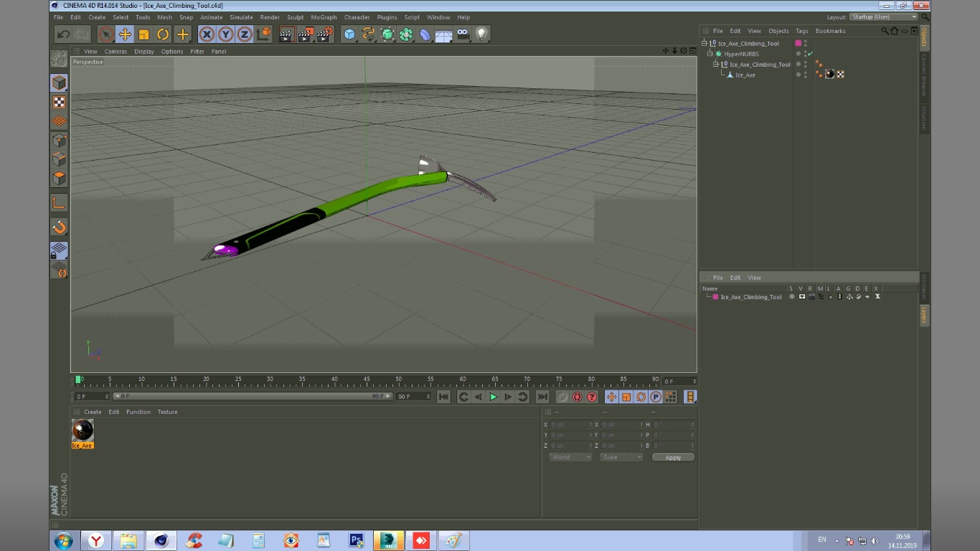Image resolution: width=980 pixels, height=551 pixels.
Task: Add a Camera object
Action: 463,34
